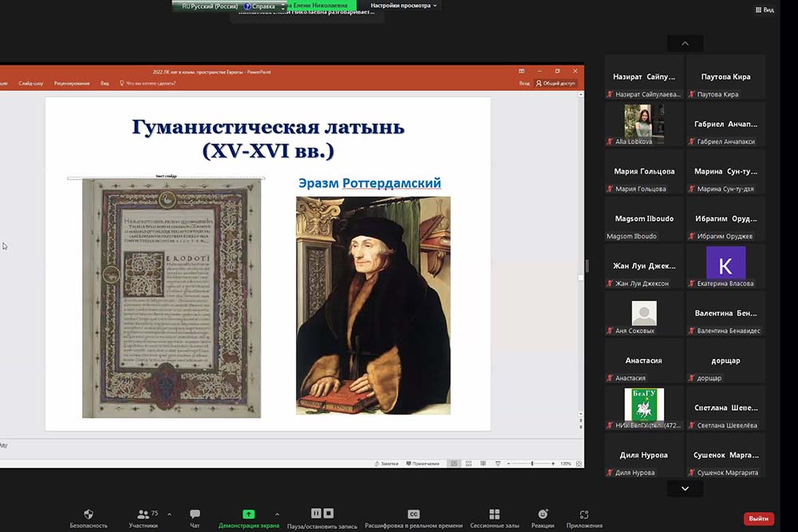Screen dimensions: 798x532
Task: Expand Share Screen options arrow
Action: click(277, 514)
